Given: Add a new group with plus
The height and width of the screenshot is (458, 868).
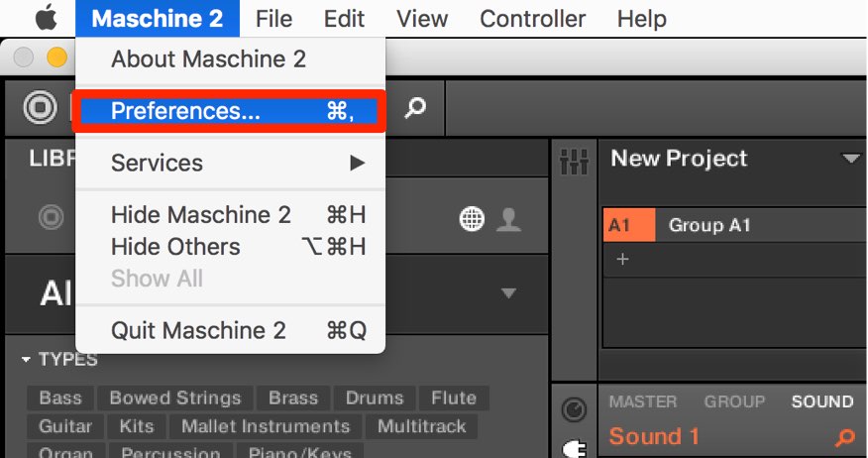Looking at the screenshot, I should coord(623,259).
